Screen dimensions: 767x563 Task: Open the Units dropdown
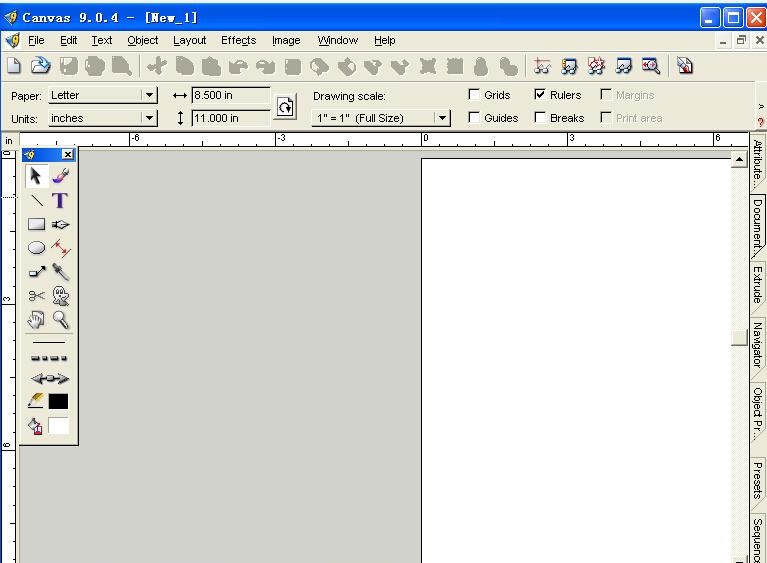tap(149, 118)
